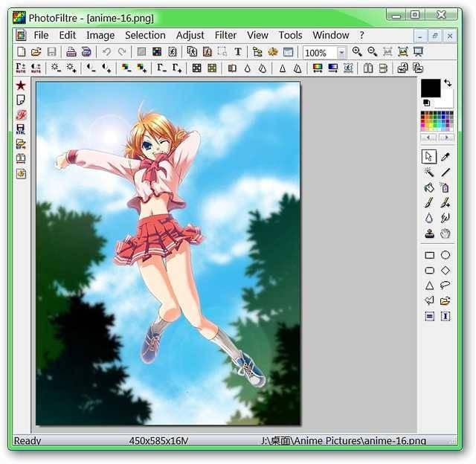This screenshot has height=464, width=476.
Task: Choose the Polygon selection shape
Action: pyautogui.click(x=429, y=300)
